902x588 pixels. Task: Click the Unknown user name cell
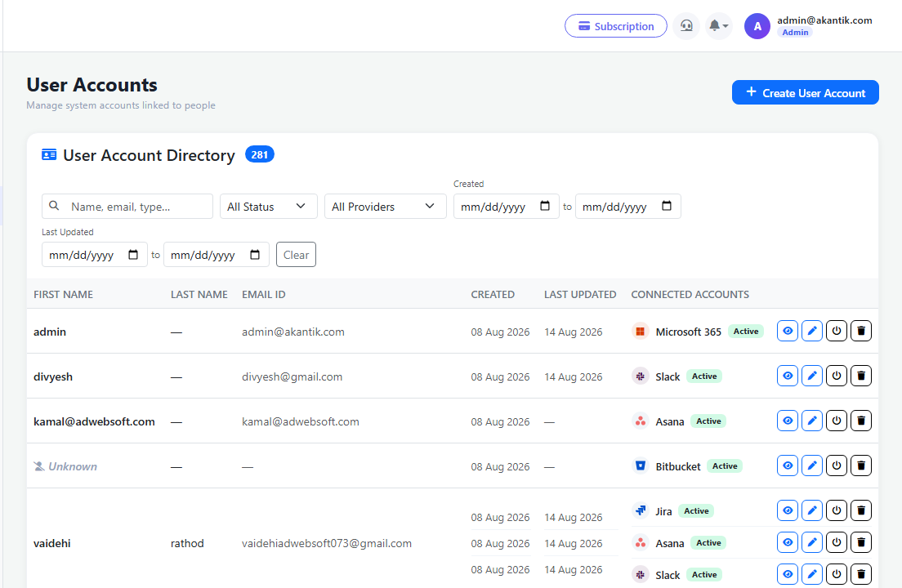65,466
